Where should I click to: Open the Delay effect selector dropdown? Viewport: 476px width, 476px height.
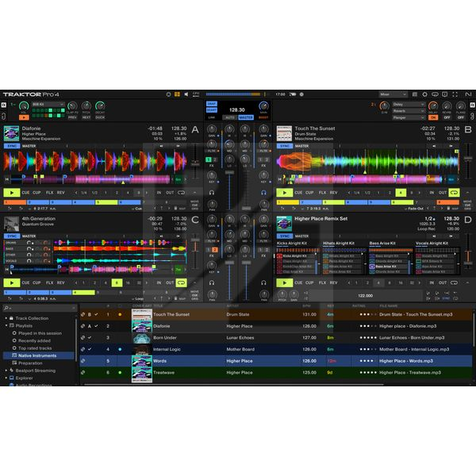coord(409,105)
